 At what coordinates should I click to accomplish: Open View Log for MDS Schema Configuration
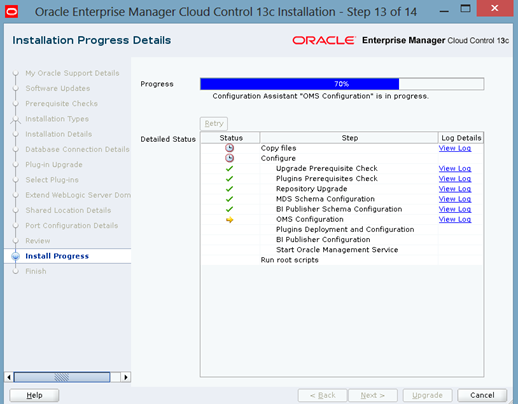455,199
